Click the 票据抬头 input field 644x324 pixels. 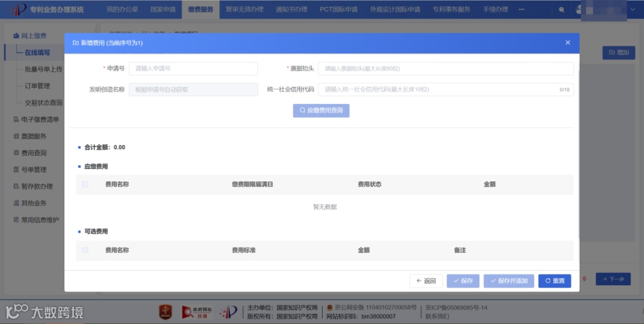[x=445, y=69]
